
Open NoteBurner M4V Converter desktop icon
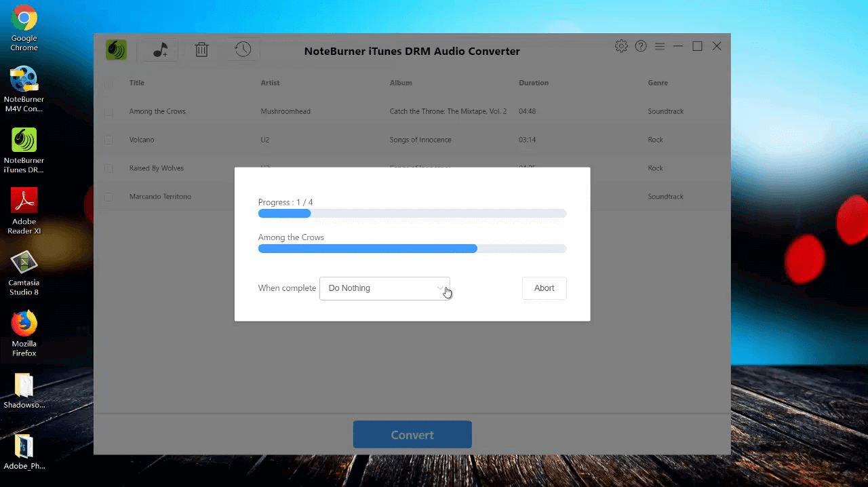(24, 90)
